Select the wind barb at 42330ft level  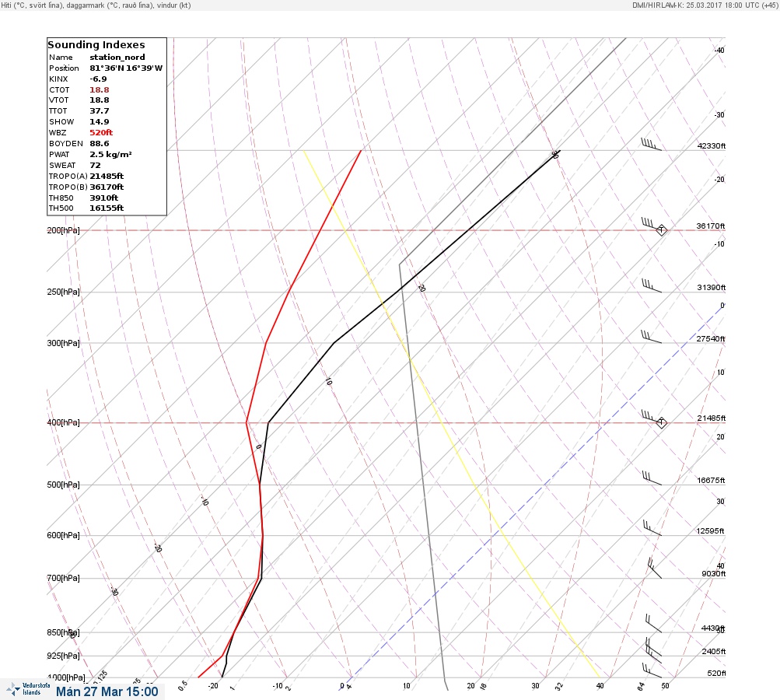pyautogui.click(x=651, y=145)
